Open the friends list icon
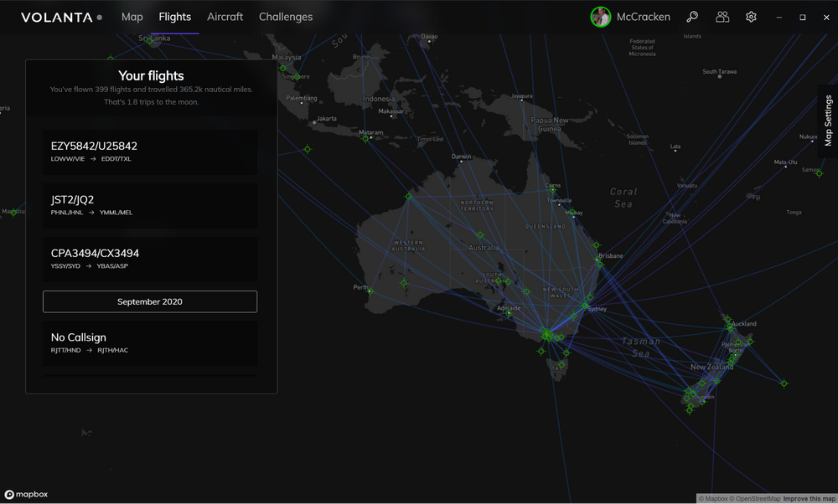Viewport: 838px width, 504px height. click(722, 16)
